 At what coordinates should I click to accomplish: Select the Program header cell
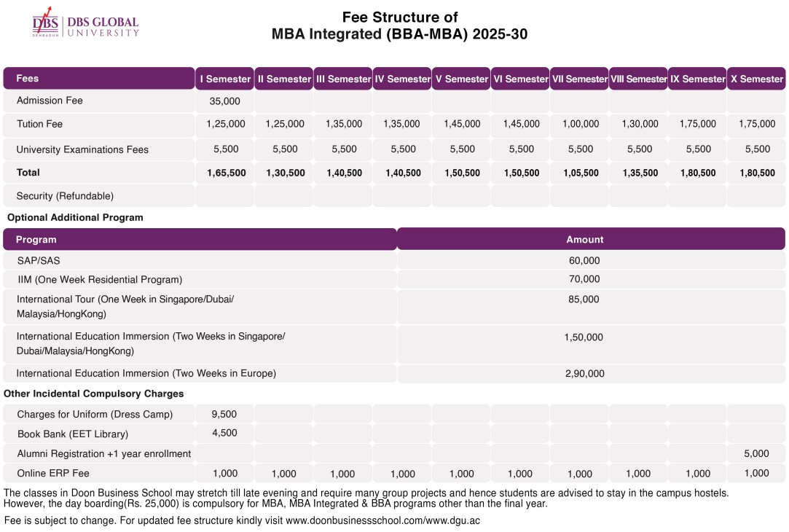click(36, 239)
